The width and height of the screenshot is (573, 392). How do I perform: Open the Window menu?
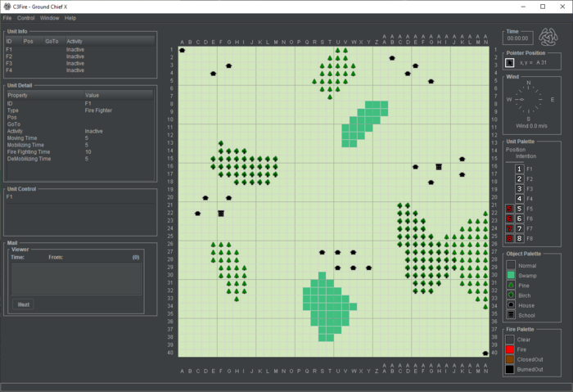click(49, 17)
